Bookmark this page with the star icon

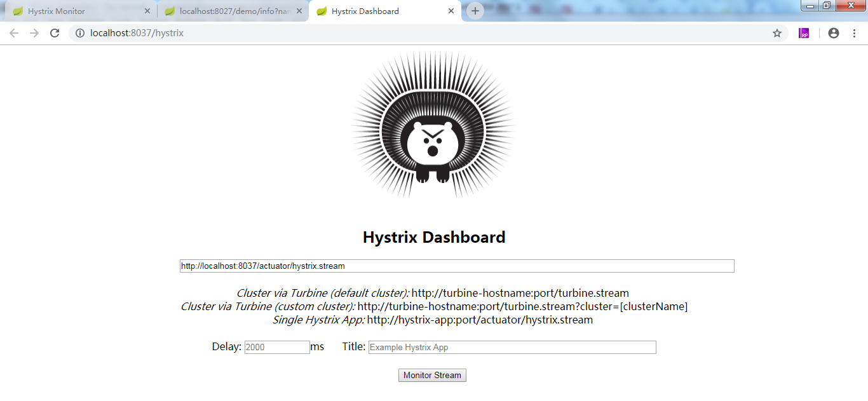click(777, 33)
